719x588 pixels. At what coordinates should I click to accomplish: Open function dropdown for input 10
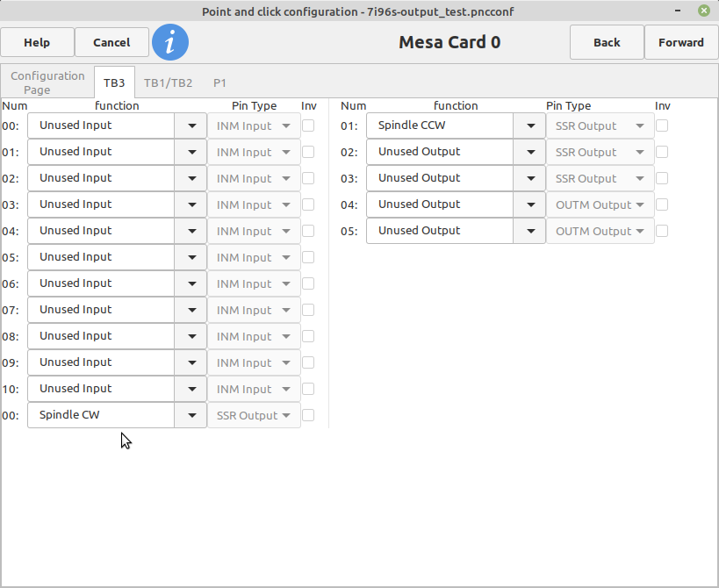pos(191,389)
